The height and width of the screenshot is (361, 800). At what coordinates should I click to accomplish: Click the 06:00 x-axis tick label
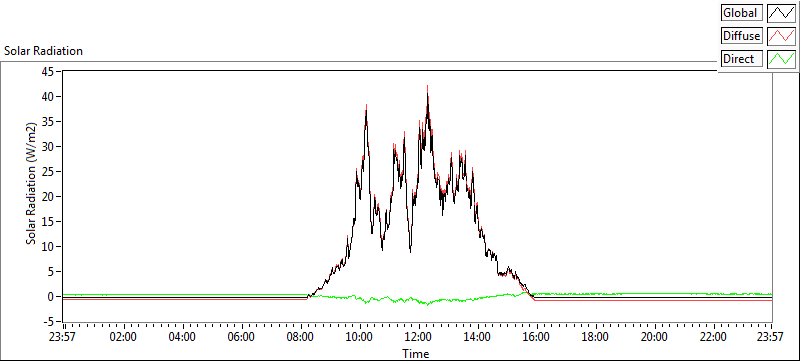[242, 337]
